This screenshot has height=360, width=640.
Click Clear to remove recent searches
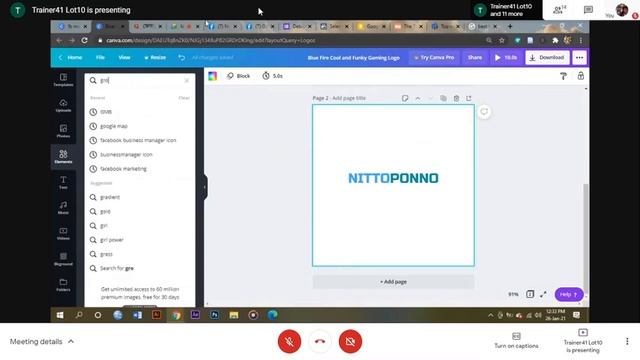184,98
